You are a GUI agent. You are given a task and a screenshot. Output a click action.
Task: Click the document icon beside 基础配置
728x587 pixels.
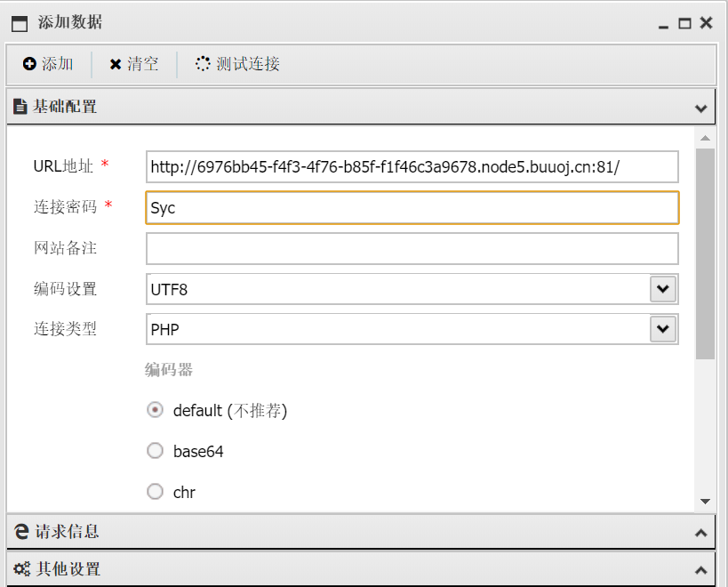click(20, 107)
